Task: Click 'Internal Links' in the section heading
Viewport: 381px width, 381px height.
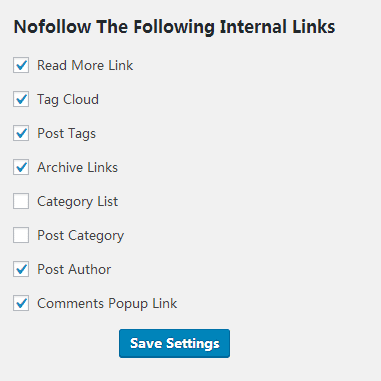Action: coord(277,27)
